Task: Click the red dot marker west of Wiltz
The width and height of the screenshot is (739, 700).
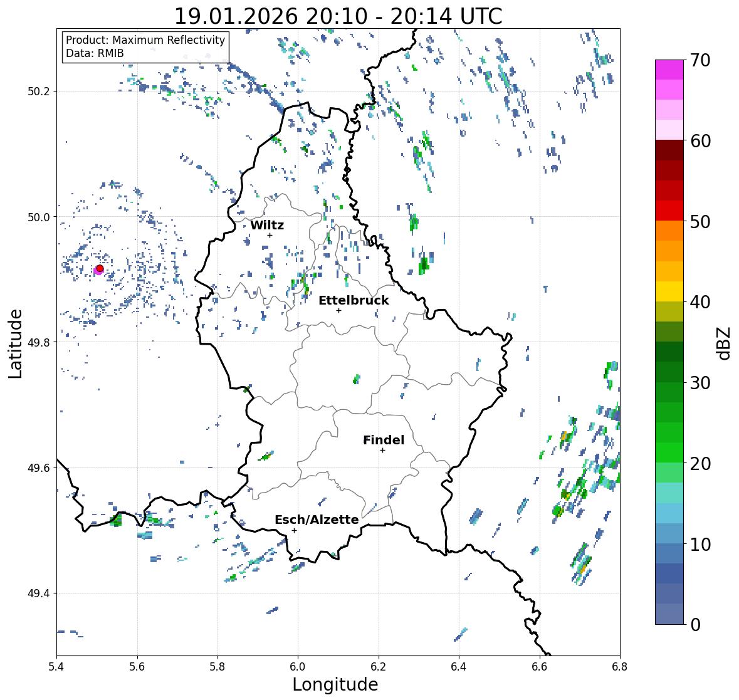Action: 100,268
